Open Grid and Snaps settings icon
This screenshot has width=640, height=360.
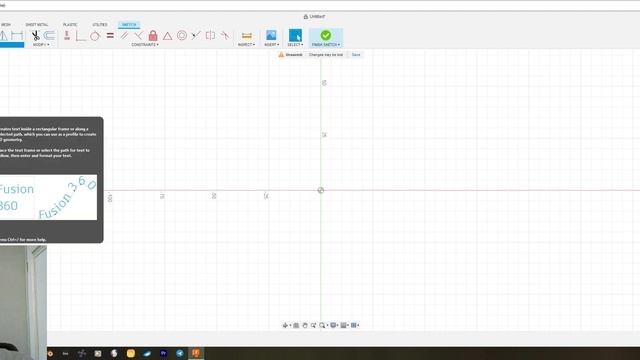pyautogui.click(x=344, y=325)
